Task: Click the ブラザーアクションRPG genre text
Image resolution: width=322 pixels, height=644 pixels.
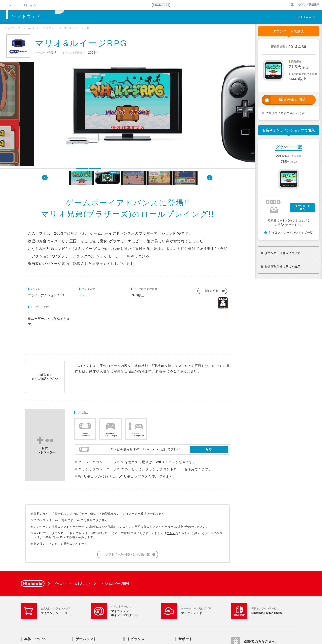Action: tap(46, 295)
